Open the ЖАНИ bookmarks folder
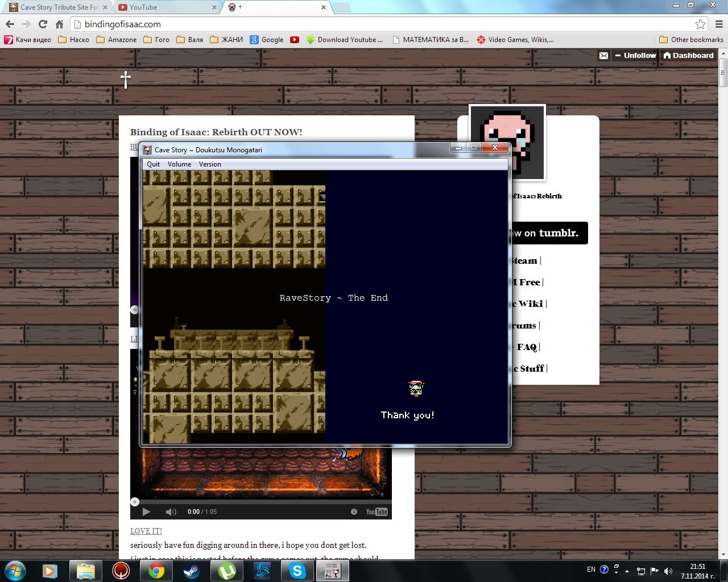The image size is (728, 582). coord(226,40)
